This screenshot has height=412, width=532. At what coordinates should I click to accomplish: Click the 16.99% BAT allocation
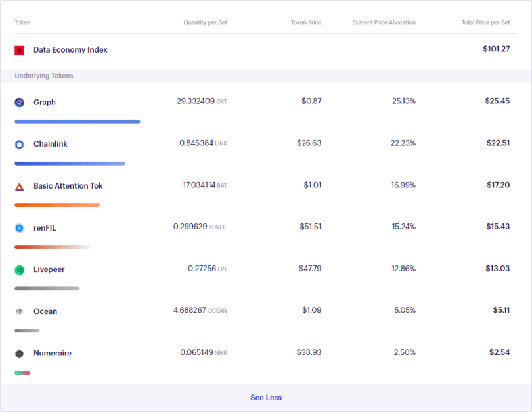point(403,185)
